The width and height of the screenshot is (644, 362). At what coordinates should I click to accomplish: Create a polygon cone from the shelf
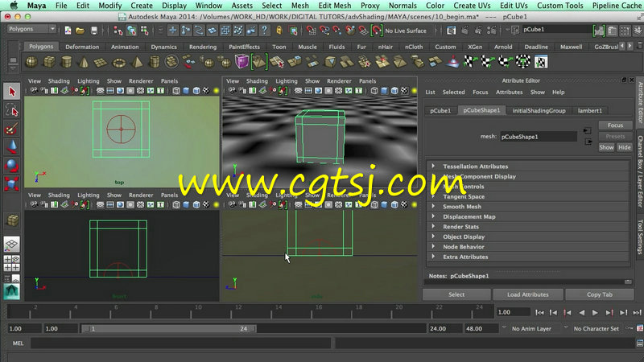84,62
